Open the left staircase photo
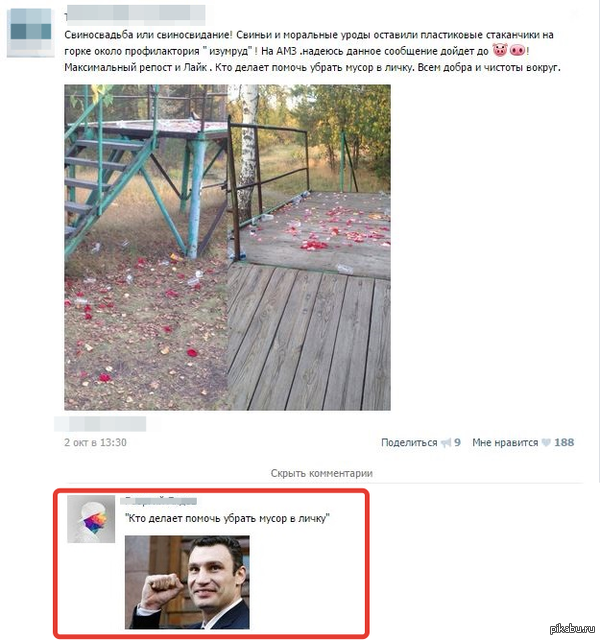The width and height of the screenshot is (600, 640). [146, 247]
